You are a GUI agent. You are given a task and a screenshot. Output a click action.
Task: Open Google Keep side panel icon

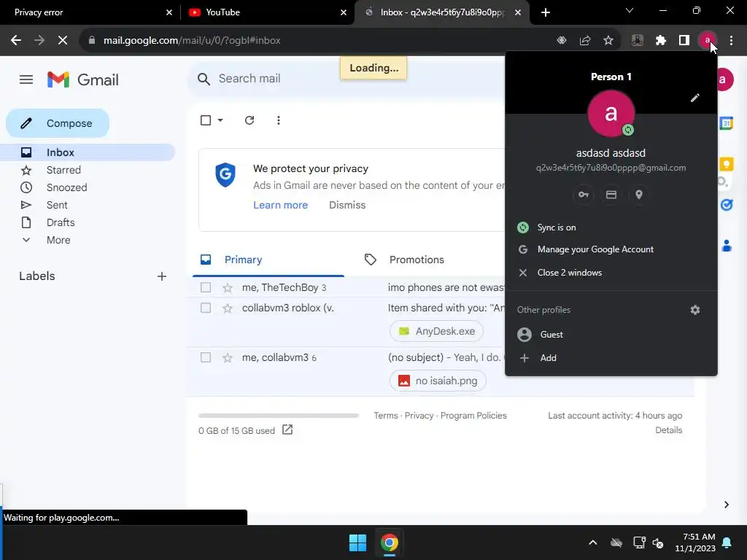[726, 164]
